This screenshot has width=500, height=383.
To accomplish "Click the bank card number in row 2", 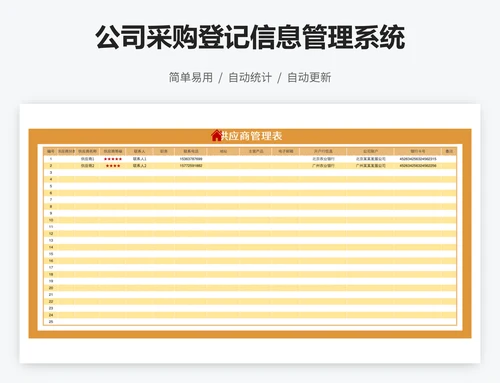I will click(418, 166).
